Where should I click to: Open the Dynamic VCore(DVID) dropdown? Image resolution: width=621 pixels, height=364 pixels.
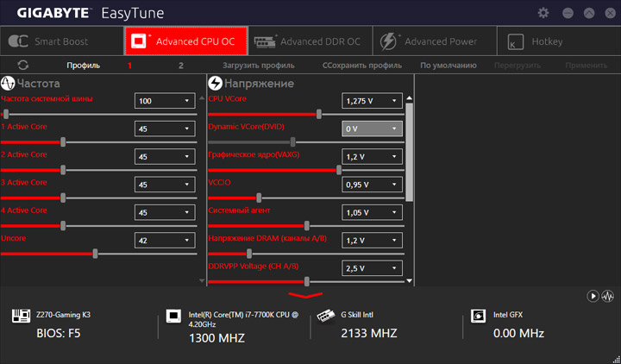coord(372,129)
